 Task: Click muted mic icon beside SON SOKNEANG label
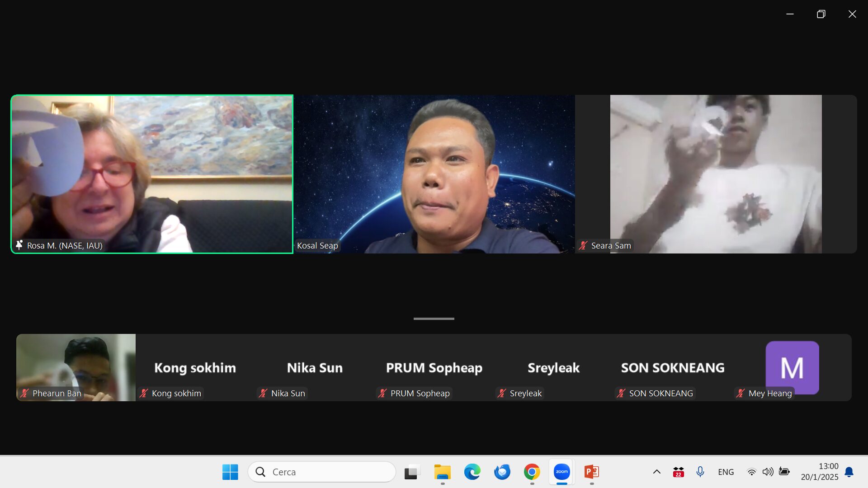click(621, 393)
